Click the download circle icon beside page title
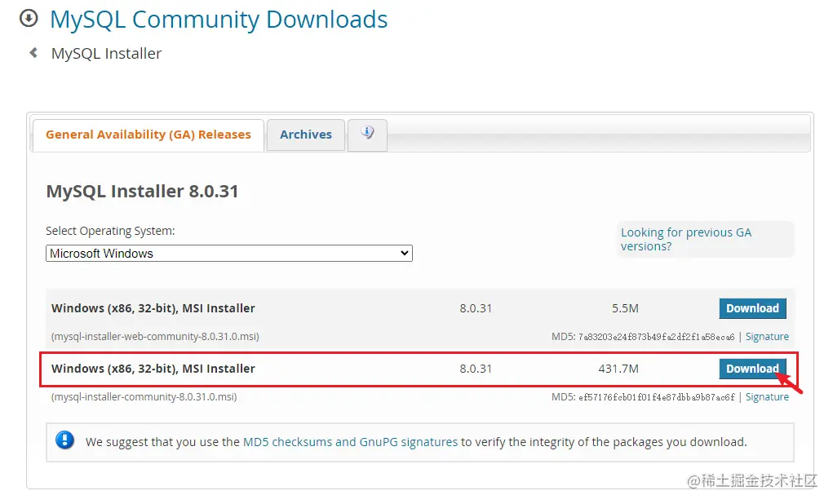Viewport: 833px width, 504px height. 29,18
